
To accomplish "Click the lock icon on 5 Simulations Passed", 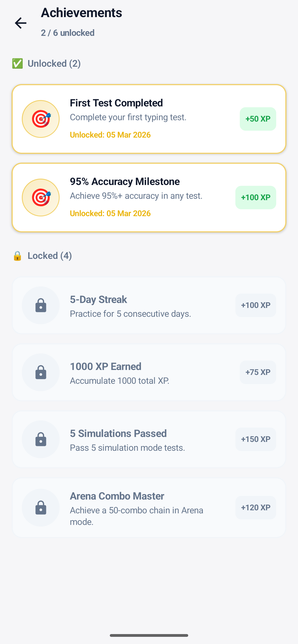I will tap(41, 439).
